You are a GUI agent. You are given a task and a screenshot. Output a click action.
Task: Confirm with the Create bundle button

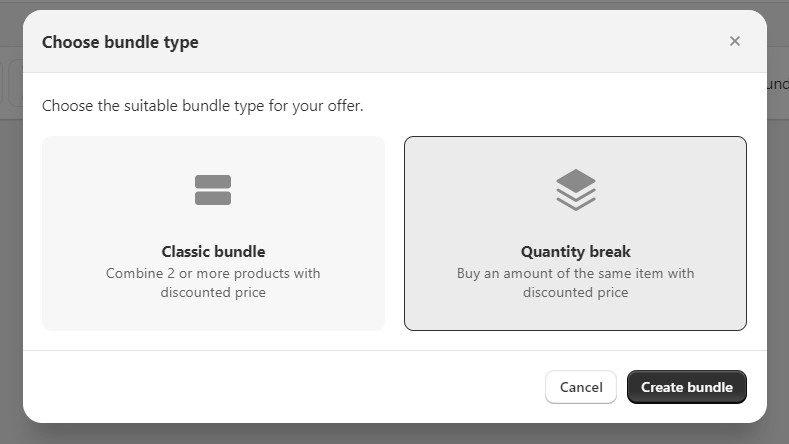pos(686,387)
